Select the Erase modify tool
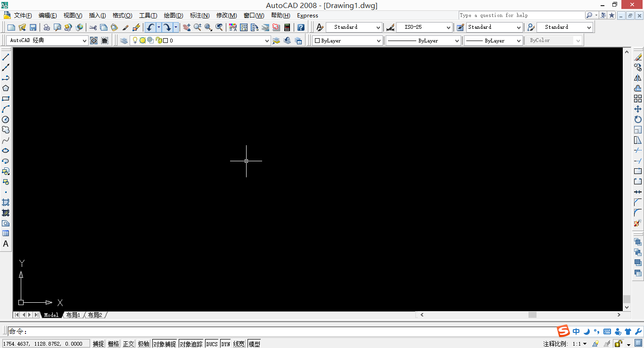Screen dimensions: 644x348 pos(638,57)
